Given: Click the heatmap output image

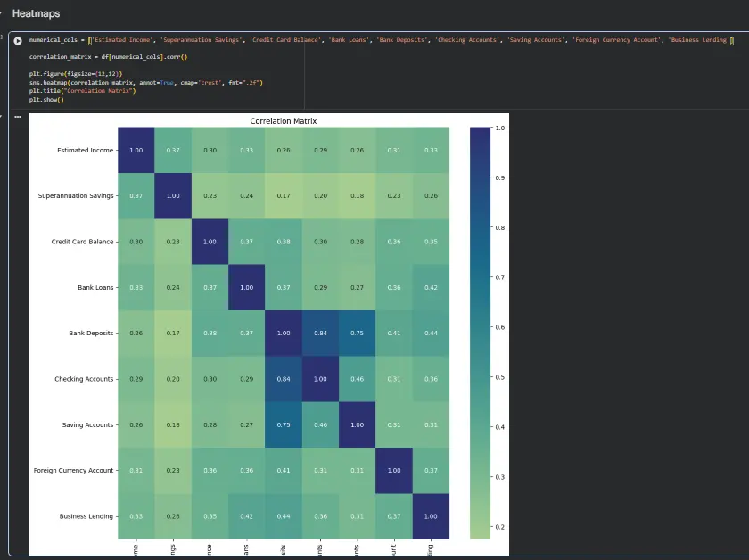Looking at the screenshot, I should [x=267, y=334].
